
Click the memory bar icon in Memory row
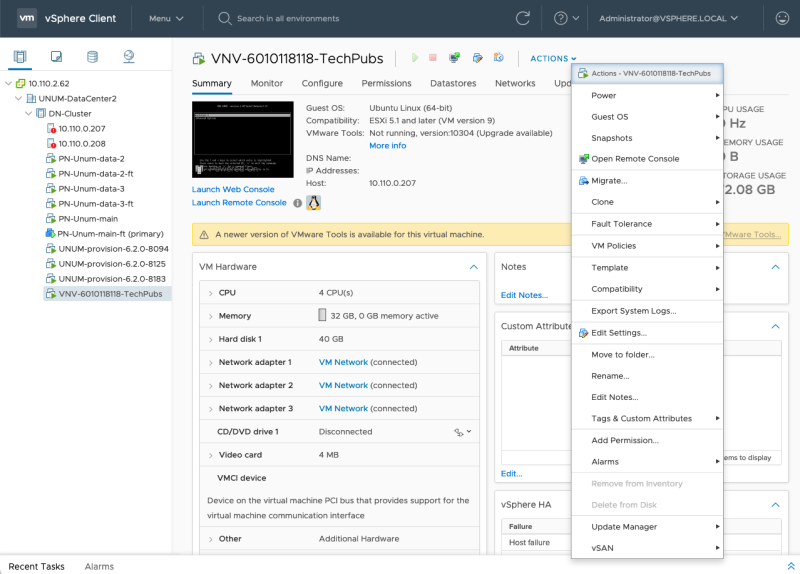(x=322, y=315)
